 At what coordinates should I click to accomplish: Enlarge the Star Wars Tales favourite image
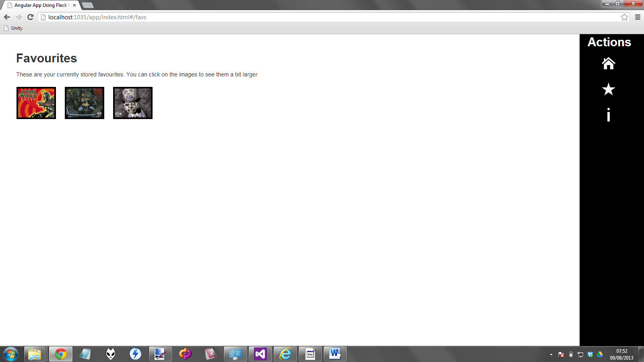click(36, 103)
